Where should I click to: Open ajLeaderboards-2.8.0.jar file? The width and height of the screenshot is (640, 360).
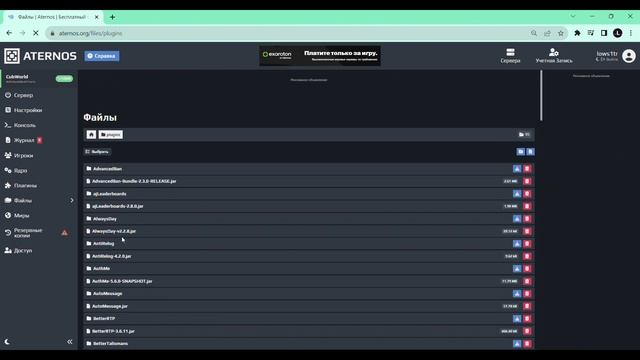tap(118, 206)
